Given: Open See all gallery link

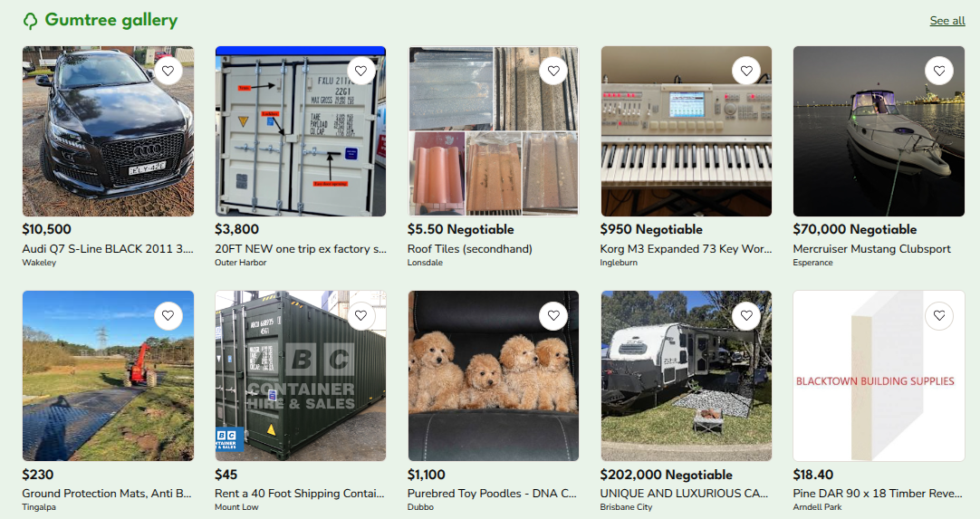Looking at the screenshot, I should click(946, 21).
